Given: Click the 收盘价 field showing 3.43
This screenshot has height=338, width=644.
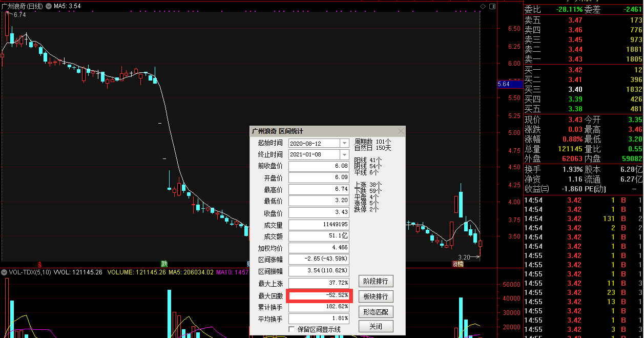Looking at the screenshot, I should pyautogui.click(x=319, y=212).
